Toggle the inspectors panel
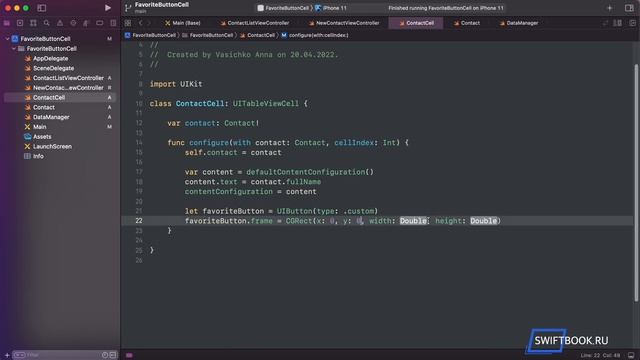Image resolution: width=640 pixels, height=360 pixels. point(629,8)
